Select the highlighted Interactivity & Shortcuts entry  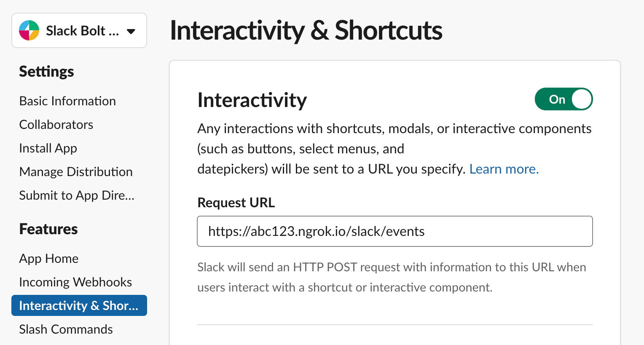pyautogui.click(x=79, y=305)
